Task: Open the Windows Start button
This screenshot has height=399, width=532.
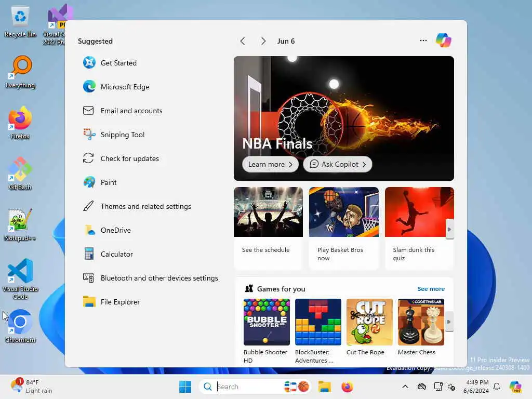Action: (185, 387)
